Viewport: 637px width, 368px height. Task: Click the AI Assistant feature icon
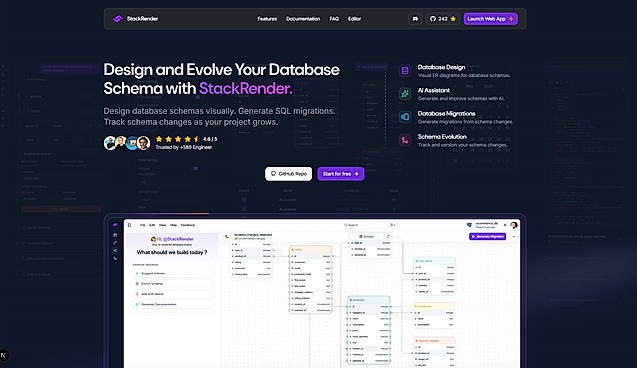point(405,94)
